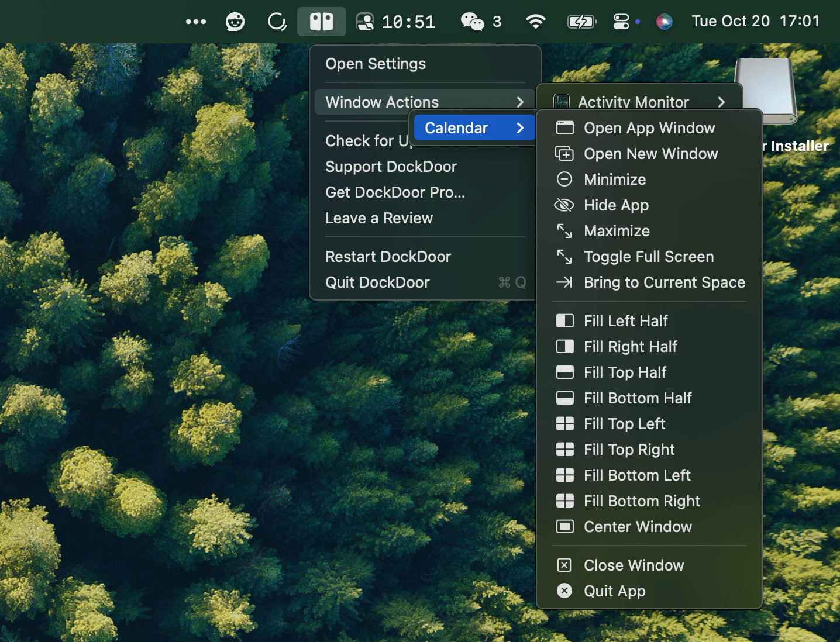Click the Center Window icon
Image resolution: width=840 pixels, height=642 pixels.
pyautogui.click(x=564, y=527)
